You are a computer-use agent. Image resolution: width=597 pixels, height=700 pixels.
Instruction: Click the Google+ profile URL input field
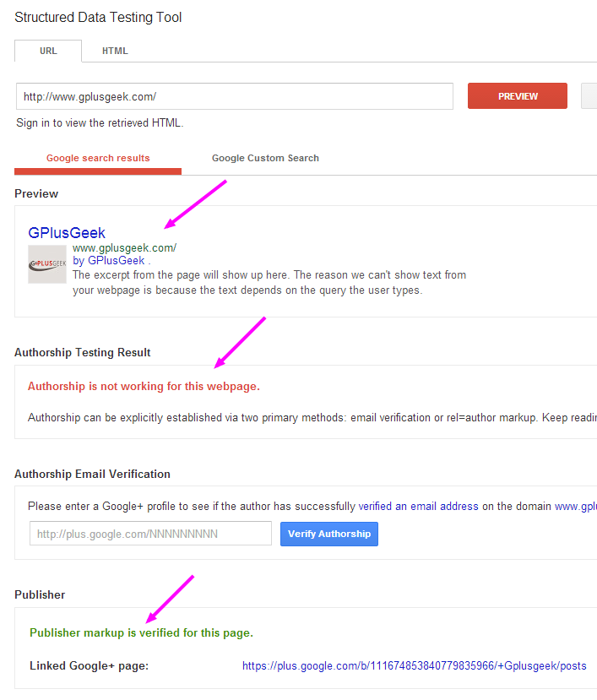point(150,534)
